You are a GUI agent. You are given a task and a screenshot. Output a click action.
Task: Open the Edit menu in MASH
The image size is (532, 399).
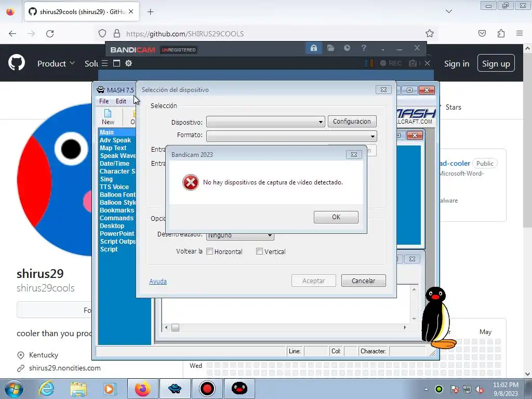121,101
